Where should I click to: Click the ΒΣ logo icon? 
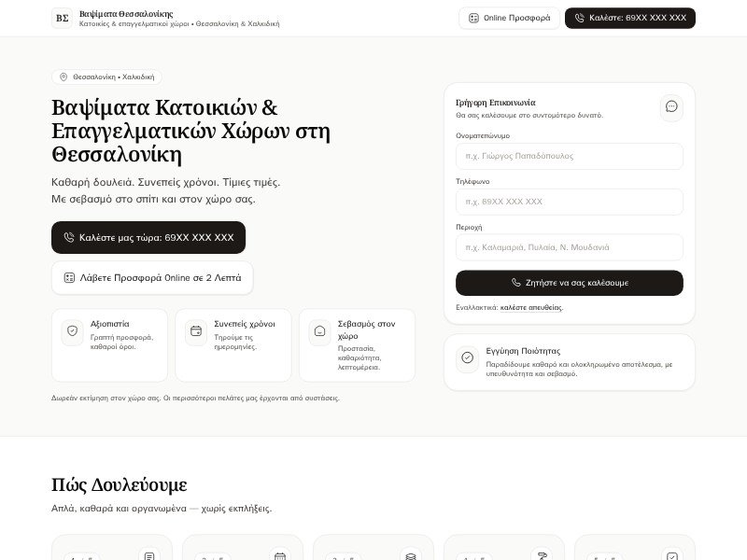pos(62,18)
